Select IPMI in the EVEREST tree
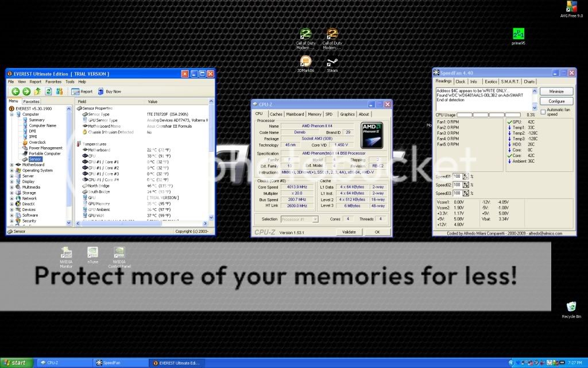The width and height of the screenshot is (588, 368). tap(33, 137)
